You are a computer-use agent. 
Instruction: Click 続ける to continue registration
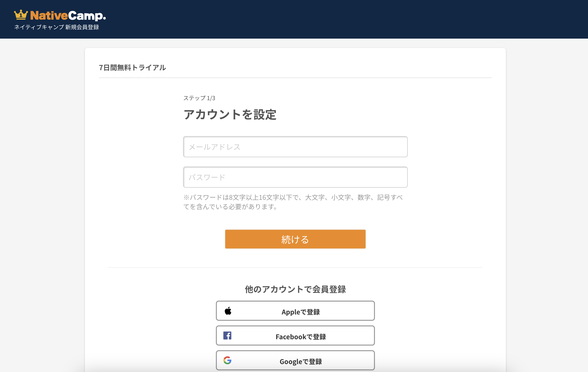295,239
